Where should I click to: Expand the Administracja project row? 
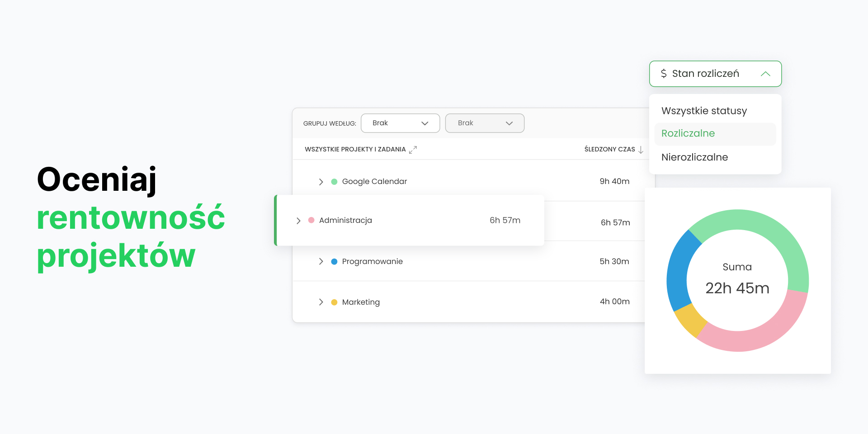point(298,221)
